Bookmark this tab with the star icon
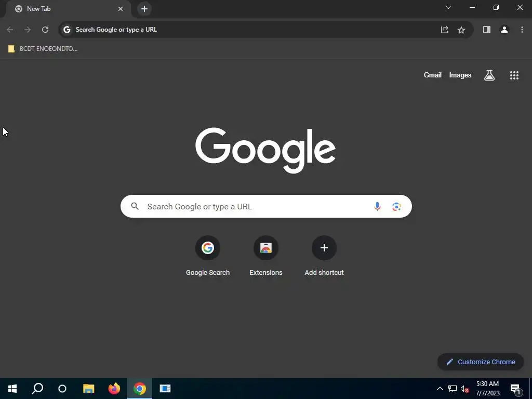The height and width of the screenshot is (399, 532). [461, 30]
